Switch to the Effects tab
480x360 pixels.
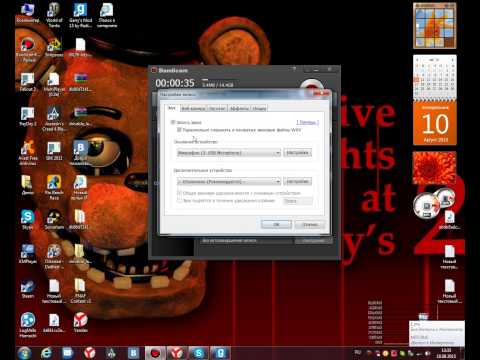tap(239, 108)
